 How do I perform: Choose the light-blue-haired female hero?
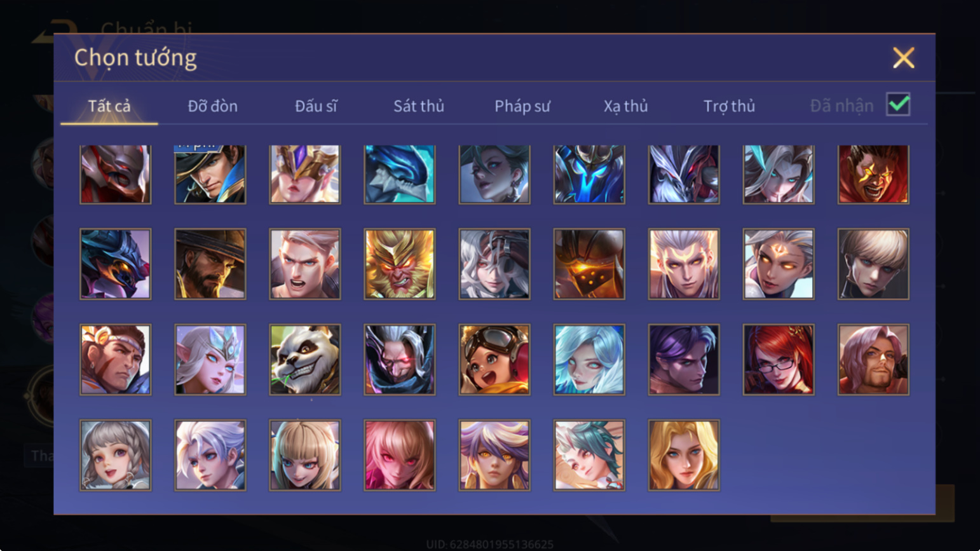point(589,360)
